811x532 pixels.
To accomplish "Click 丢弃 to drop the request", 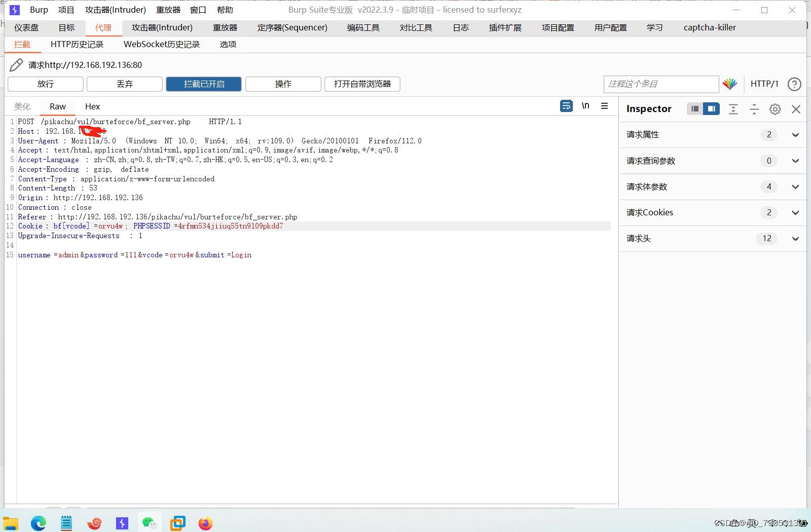I will click(125, 84).
